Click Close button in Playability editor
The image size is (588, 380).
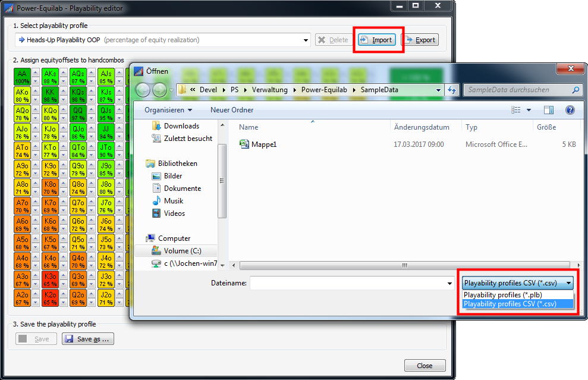point(425,365)
